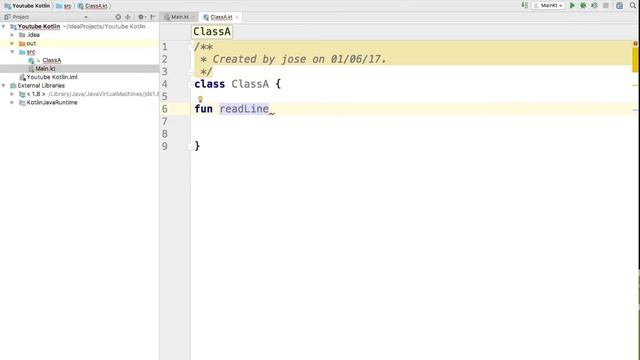Collapse the Youtube Kotlin project root
This screenshot has width=640, height=360.
tap(4, 26)
